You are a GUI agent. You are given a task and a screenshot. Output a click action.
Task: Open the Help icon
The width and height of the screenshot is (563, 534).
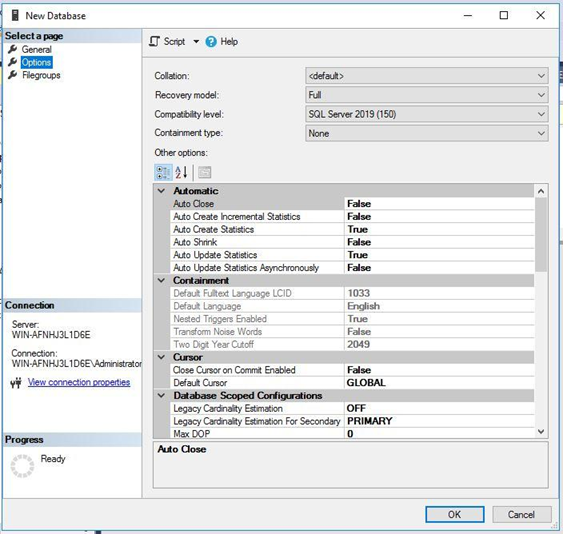tap(211, 42)
